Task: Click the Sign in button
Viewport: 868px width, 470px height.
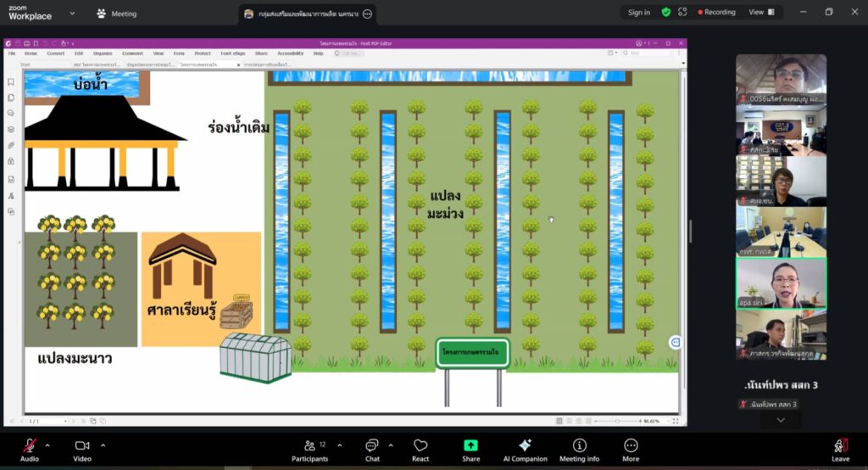Action: 639,13
